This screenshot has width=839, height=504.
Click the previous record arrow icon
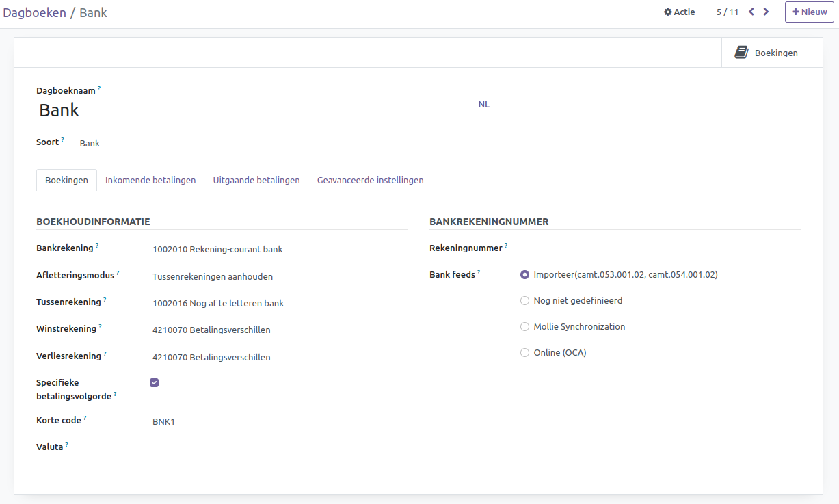point(751,12)
